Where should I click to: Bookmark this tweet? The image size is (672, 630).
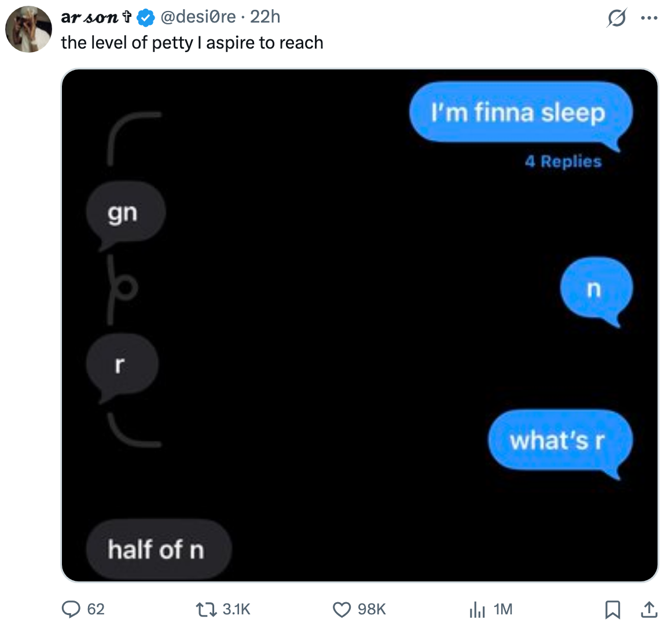611,609
